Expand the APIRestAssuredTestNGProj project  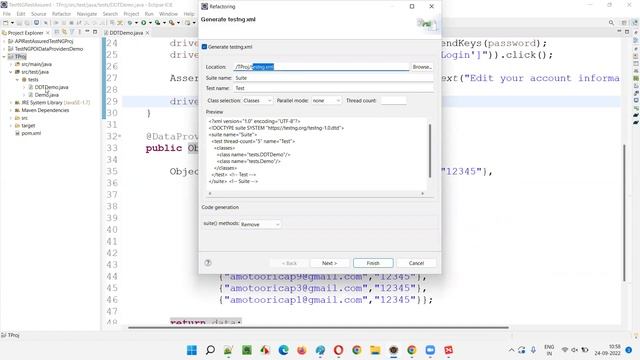click(4, 41)
